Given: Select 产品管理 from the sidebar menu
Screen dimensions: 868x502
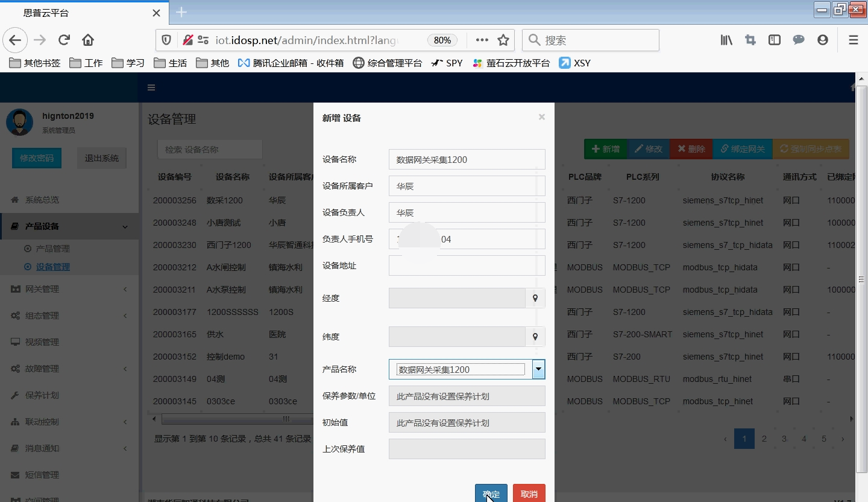Looking at the screenshot, I should [54, 248].
